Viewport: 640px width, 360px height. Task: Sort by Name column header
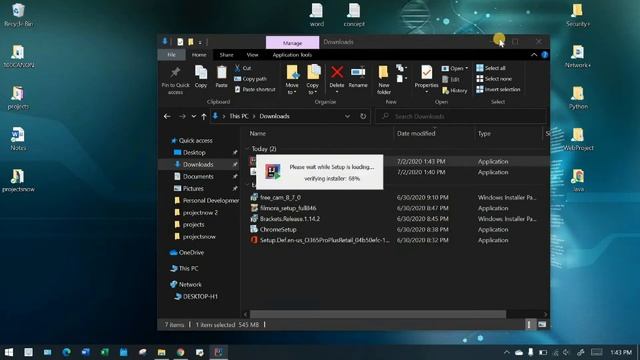pyautogui.click(x=258, y=133)
